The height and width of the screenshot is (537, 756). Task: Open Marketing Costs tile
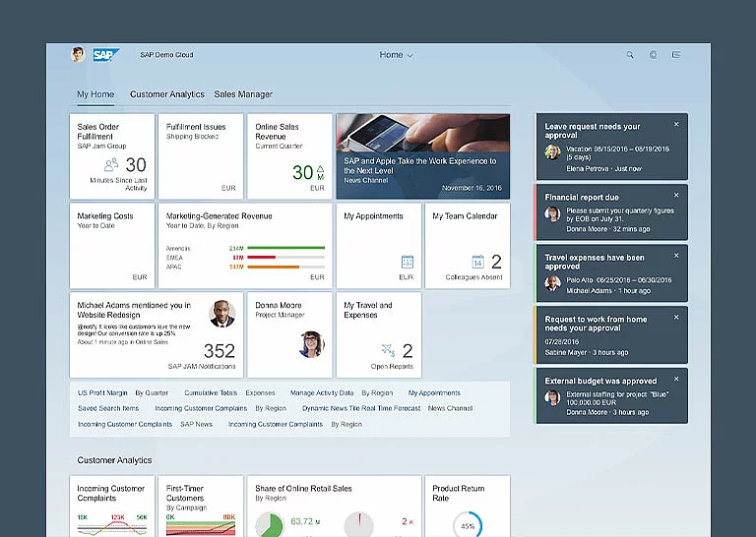[x=112, y=246]
